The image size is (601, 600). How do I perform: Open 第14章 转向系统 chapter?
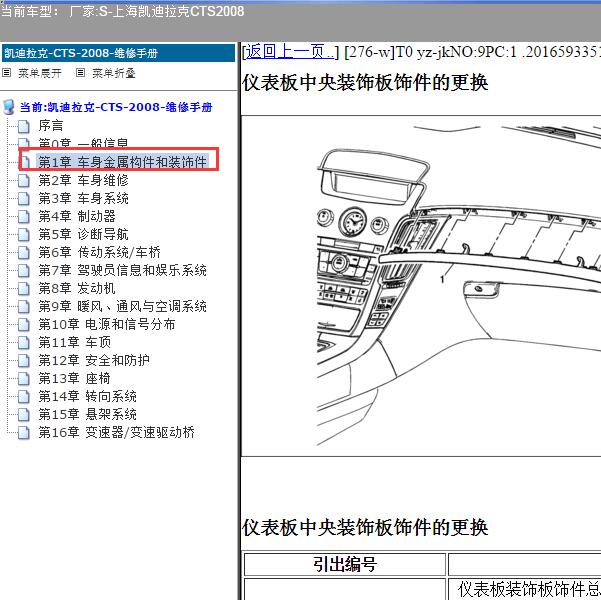pyautogui.click(x=87, y=396)
